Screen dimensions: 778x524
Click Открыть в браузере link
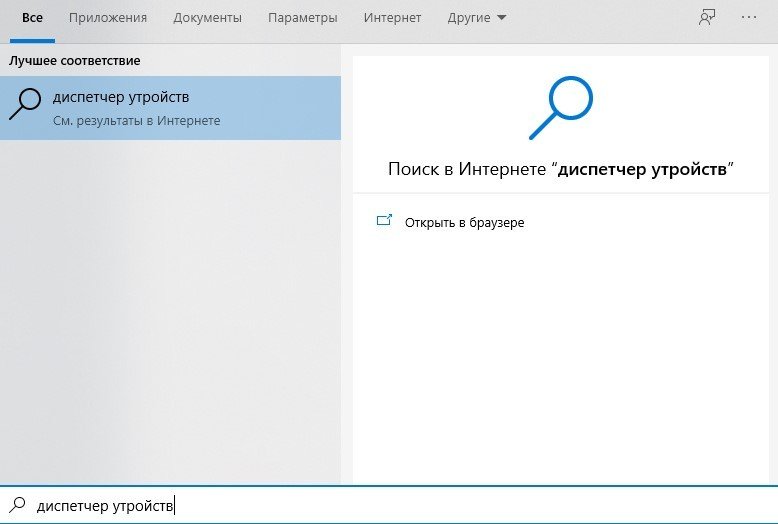[464, 222]
